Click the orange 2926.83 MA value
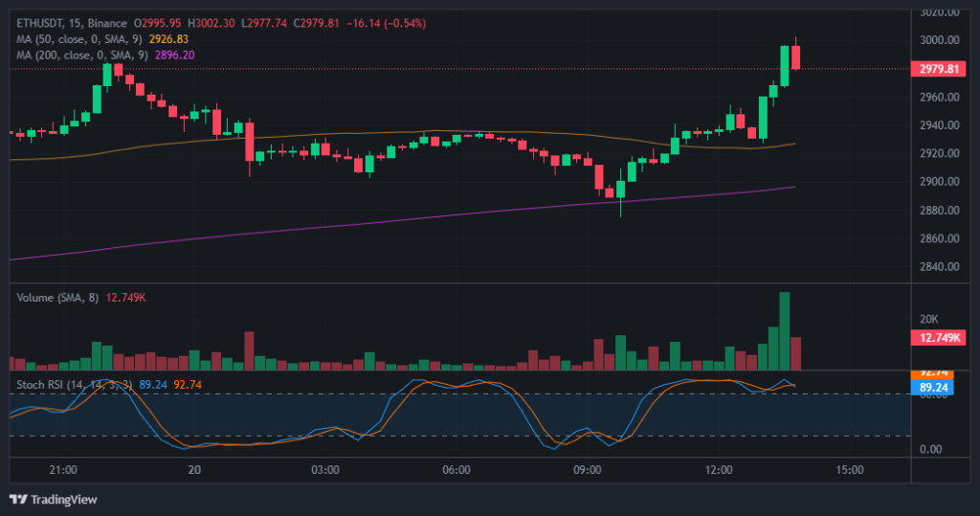Screen dimensions: 980x516 169,38
